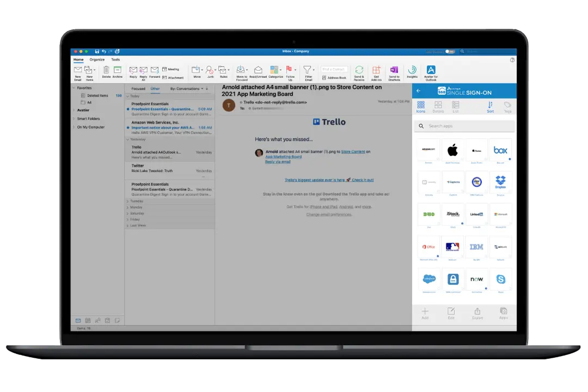This screenshot has width=588, height=392.
Task: Click the Sort button in SSO panel
Action: (x=490, y=107)
